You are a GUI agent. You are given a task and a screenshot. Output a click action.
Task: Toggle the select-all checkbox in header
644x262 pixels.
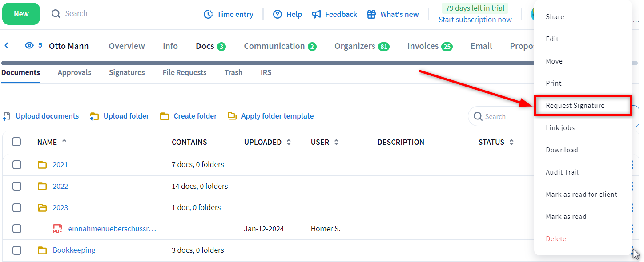point(17,142)
